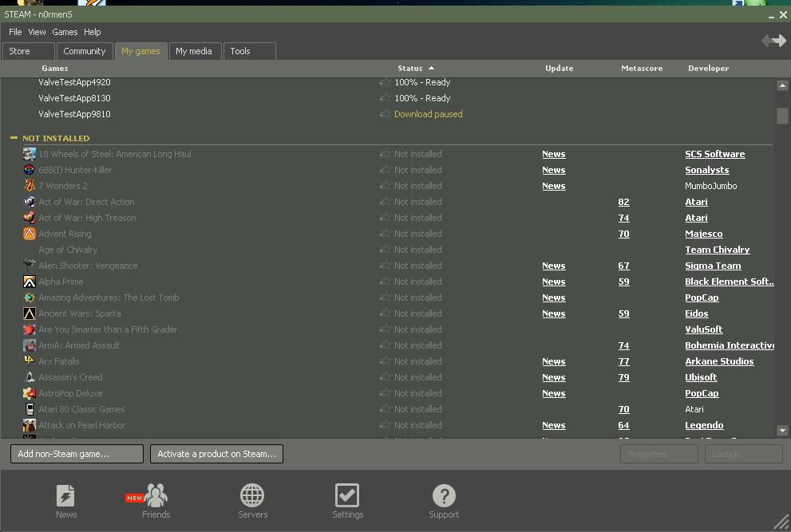Click the scroll down arrow of games list
Screen dimensions: 791x532
782,431
